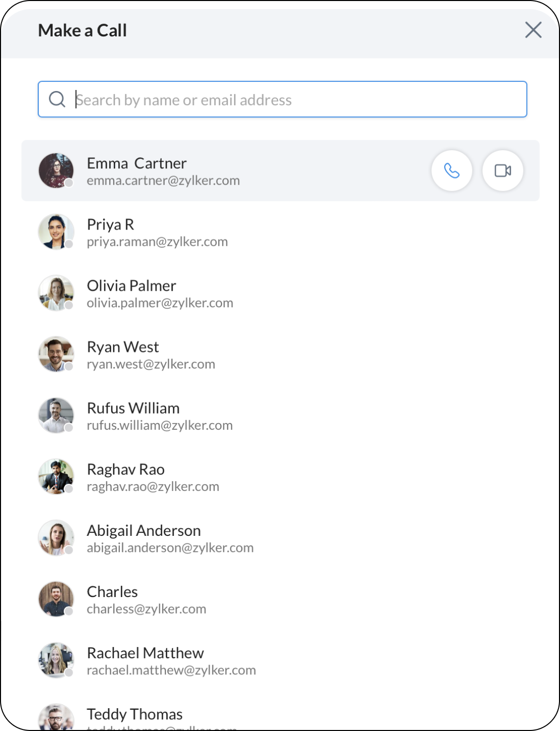Viewport: 560px width, 731px height.
Task: Click Priya R's avatar
Action: click(56, 232)
